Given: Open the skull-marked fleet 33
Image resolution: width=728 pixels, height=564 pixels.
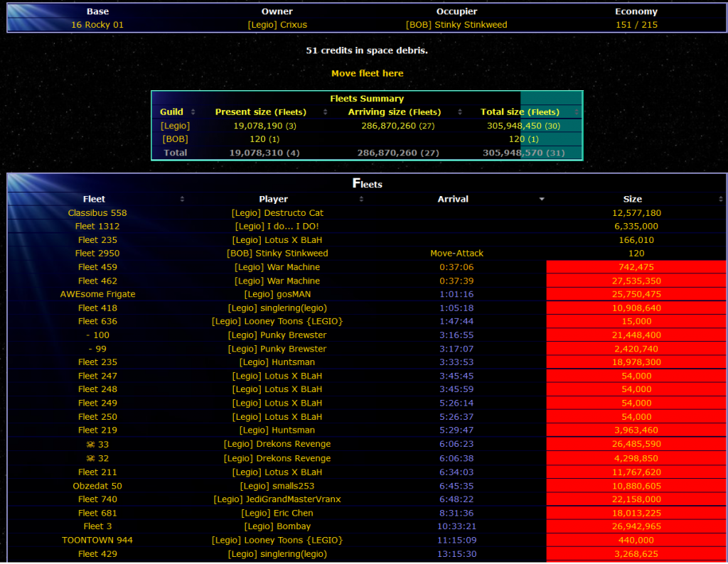Looking at the screenshot, I should tap(97, 445).
